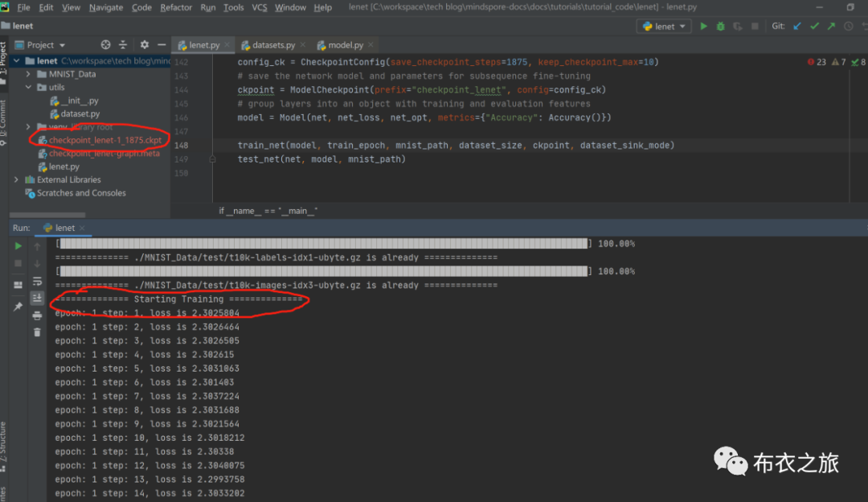Expand the MNIST_Data folder
This screenshot has width=868, height=502.
point(28,74)
